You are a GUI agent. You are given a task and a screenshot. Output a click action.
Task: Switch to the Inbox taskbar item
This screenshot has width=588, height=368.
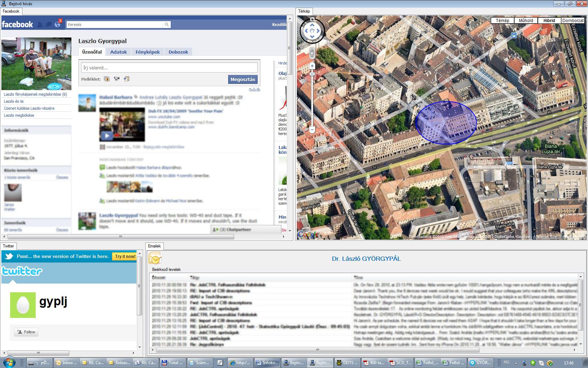tap(67, 363)
